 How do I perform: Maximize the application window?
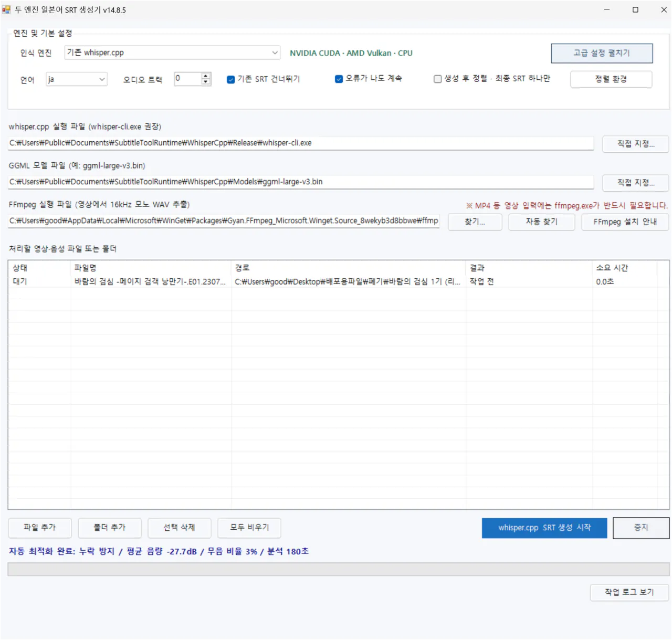(x=635, y=9)
